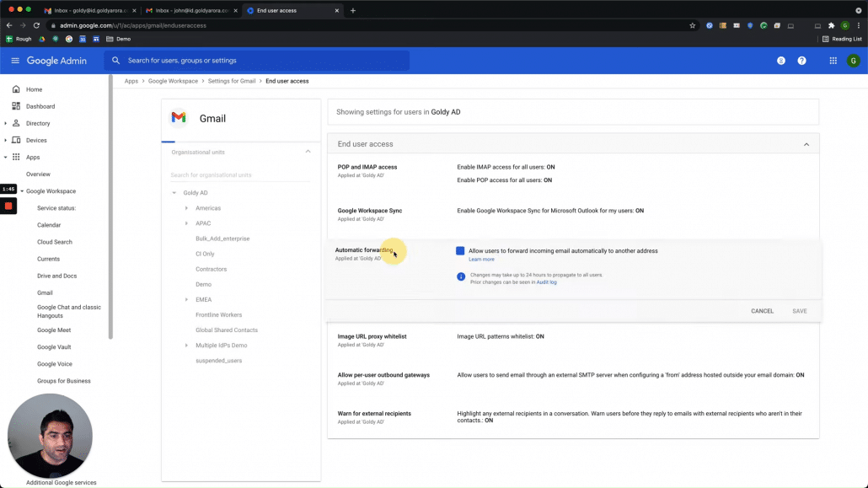This screenshot has height=488, width=868.
Task: Open the Google Admin main menu hamburger
Action: pos(15,61)
